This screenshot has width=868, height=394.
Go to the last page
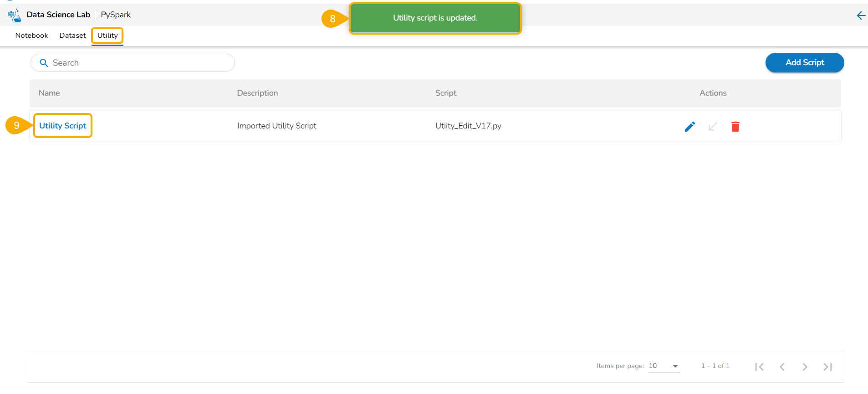click(828, 367)
